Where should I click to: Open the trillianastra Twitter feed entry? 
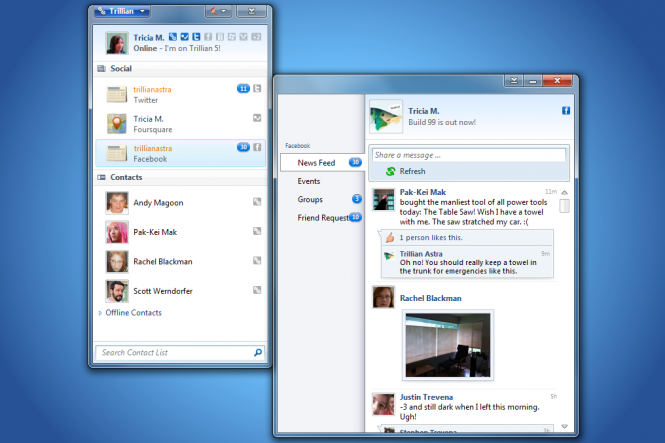coord(180,95)
